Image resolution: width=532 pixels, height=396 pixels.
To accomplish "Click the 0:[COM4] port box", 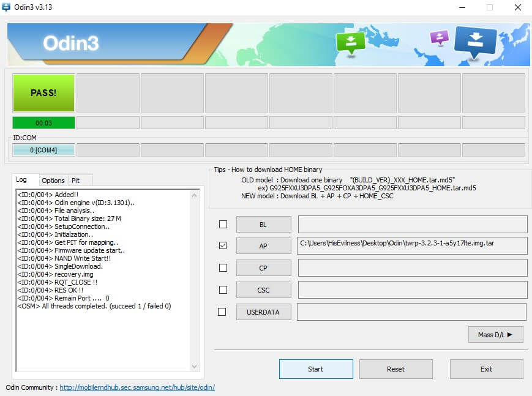I will coord(43,149).
